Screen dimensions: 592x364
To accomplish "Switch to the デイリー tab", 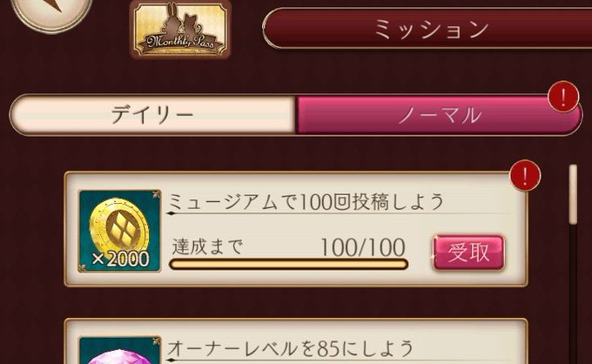I will [x=152, y=115].
